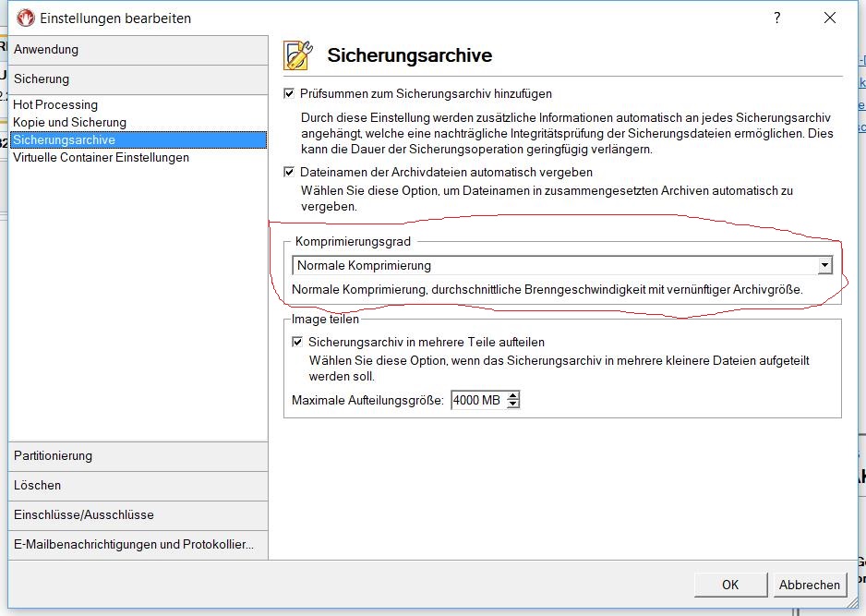Click the Sicherungsarchive page heading
The image size is (866, 616).
[x=409, y=55]
